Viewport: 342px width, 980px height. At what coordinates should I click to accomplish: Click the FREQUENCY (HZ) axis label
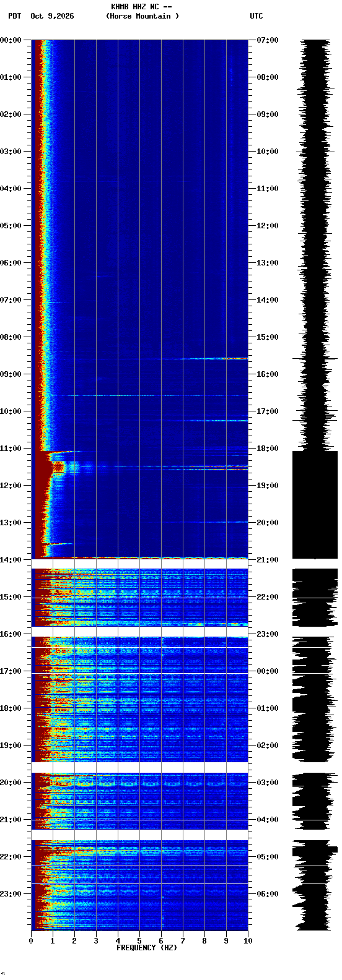click(147, 948)
